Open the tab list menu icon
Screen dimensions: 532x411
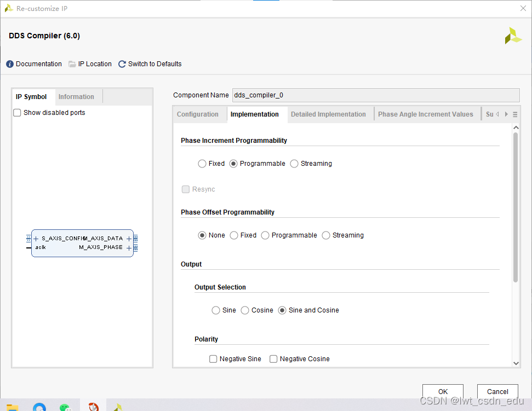pyautogui.click(x=515, y=114)
